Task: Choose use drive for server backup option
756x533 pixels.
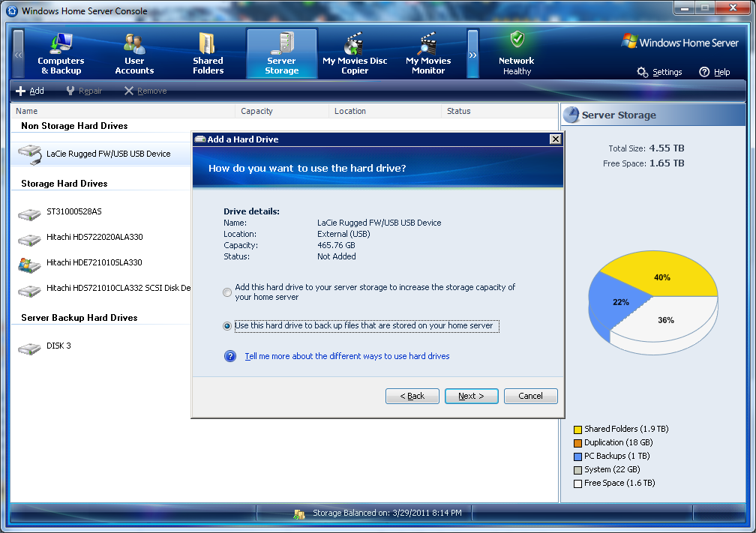Action: tap(227, 326)
